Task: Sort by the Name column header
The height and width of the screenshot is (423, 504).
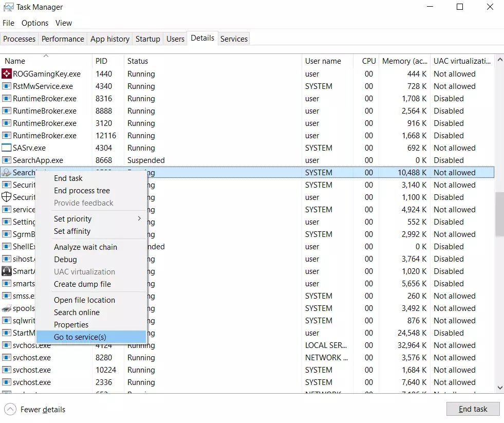Action: (x=46, y=61)
